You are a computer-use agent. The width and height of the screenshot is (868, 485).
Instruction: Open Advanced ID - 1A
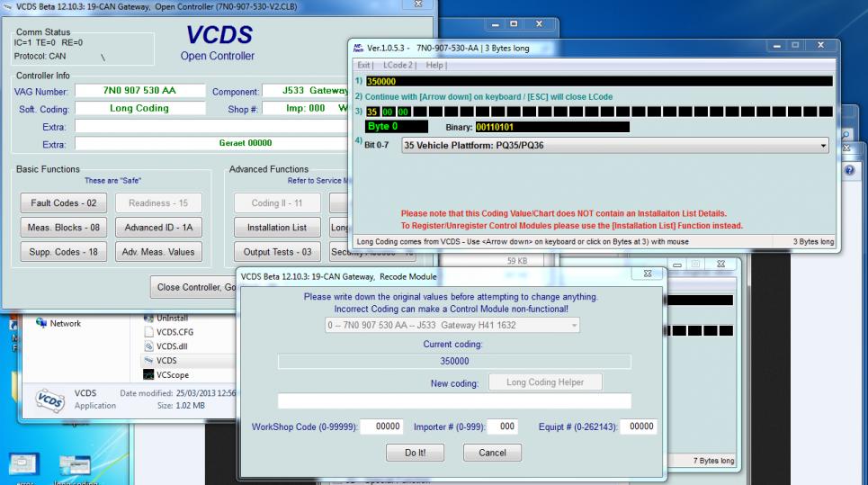coord(158,228)
